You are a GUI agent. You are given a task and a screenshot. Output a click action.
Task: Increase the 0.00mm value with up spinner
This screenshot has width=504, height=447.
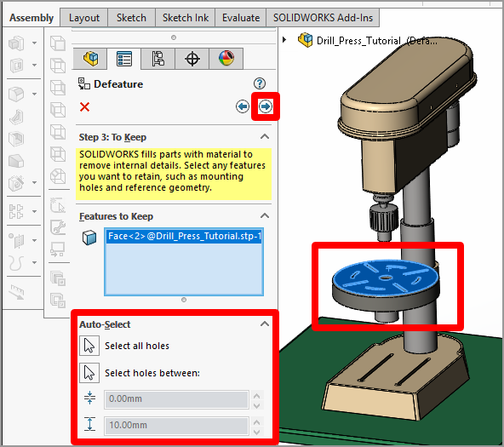256,396
